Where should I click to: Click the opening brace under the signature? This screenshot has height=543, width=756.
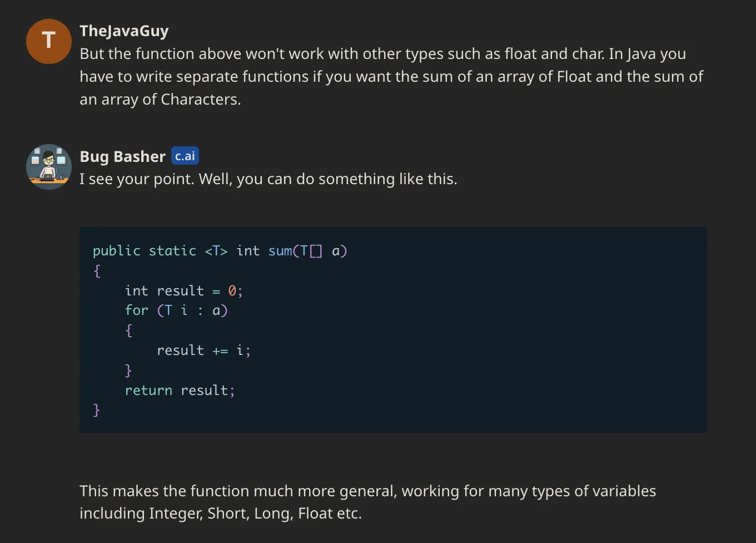[97, 271]
